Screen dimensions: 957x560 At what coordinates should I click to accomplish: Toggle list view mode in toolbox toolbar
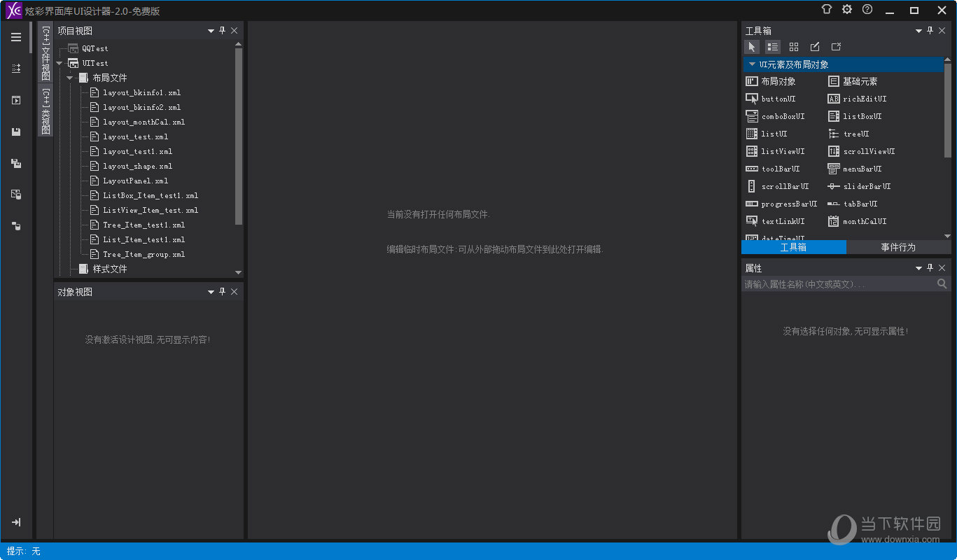[x=772, y=47]
